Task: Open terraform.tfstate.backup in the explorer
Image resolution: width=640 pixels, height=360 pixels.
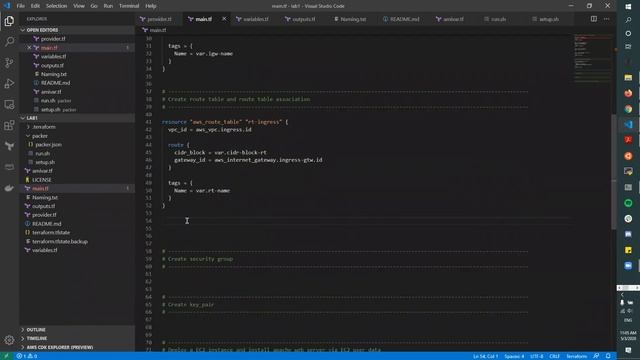Action: coord(60,241)
